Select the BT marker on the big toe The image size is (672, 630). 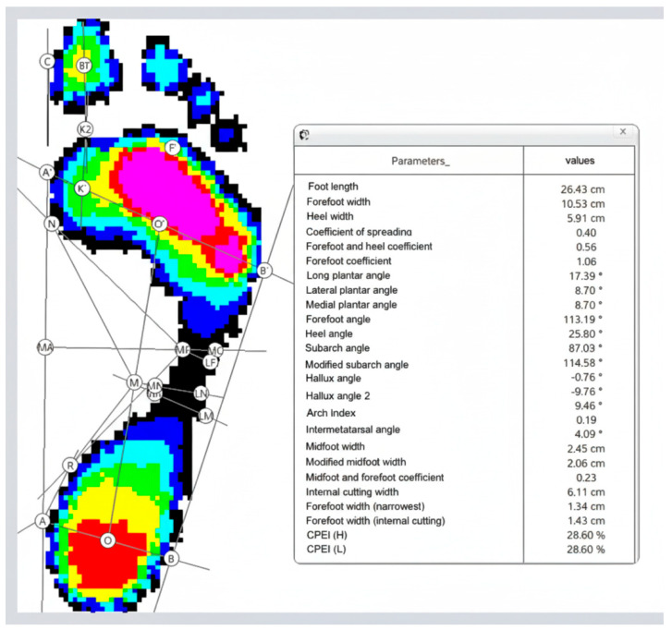pos(84,66)
